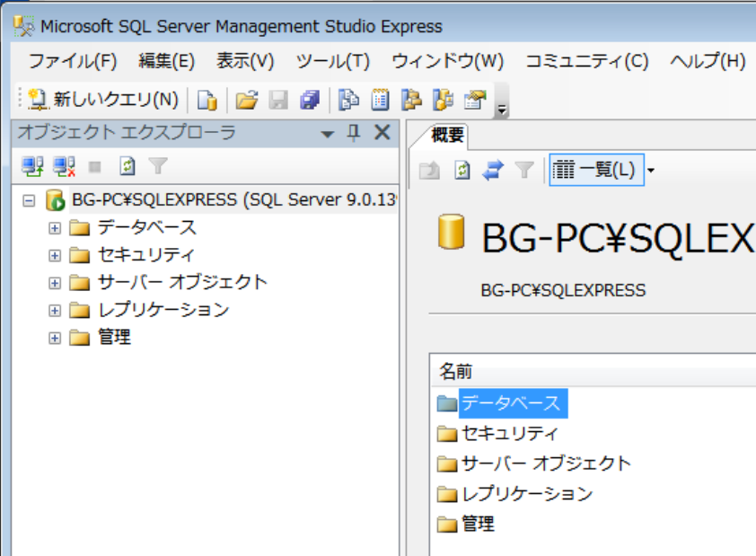Switch to the 概要 tab

coord(447,135)
